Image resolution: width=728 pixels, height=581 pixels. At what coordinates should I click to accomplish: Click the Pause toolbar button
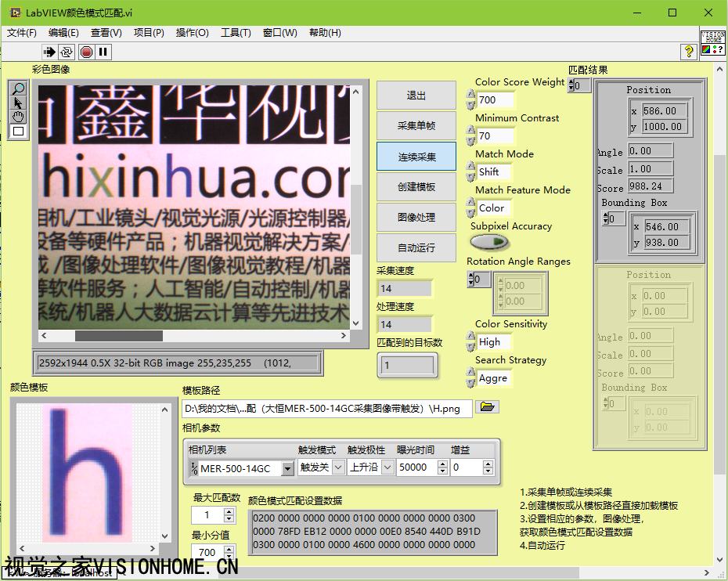pyautogui.click(x=103, y=52)
